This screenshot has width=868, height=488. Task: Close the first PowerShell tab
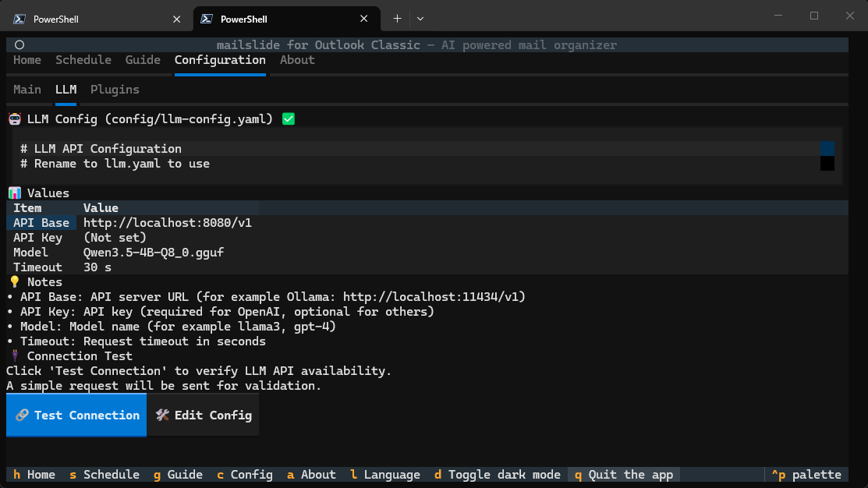tap(177, 19)
